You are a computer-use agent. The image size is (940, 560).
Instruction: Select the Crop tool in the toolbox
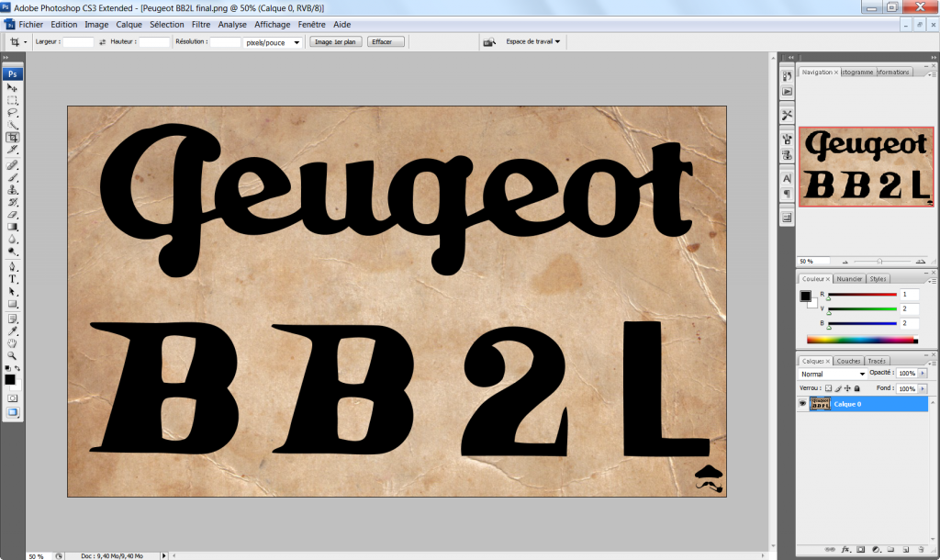pos(12,138)
